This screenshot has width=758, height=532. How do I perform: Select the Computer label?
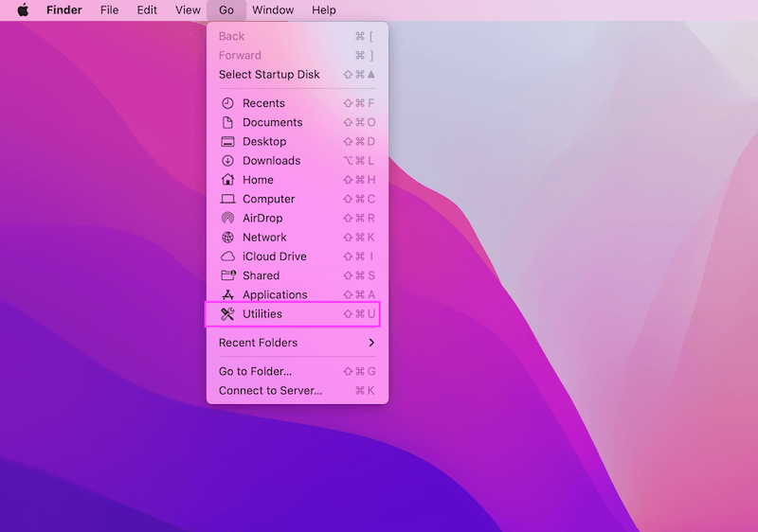(269, 199)
